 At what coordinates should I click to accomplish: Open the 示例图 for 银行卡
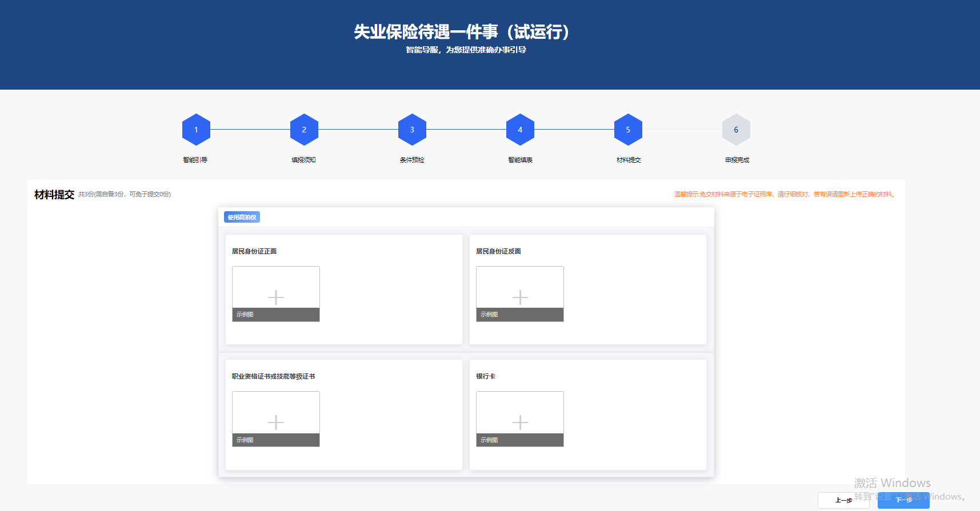(x=520, y=440)
